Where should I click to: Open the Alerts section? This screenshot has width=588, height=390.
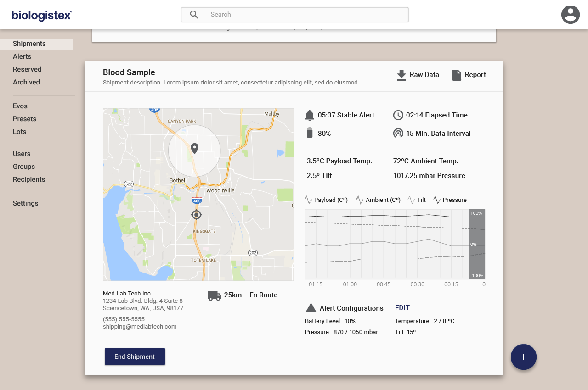coord(22,56)
